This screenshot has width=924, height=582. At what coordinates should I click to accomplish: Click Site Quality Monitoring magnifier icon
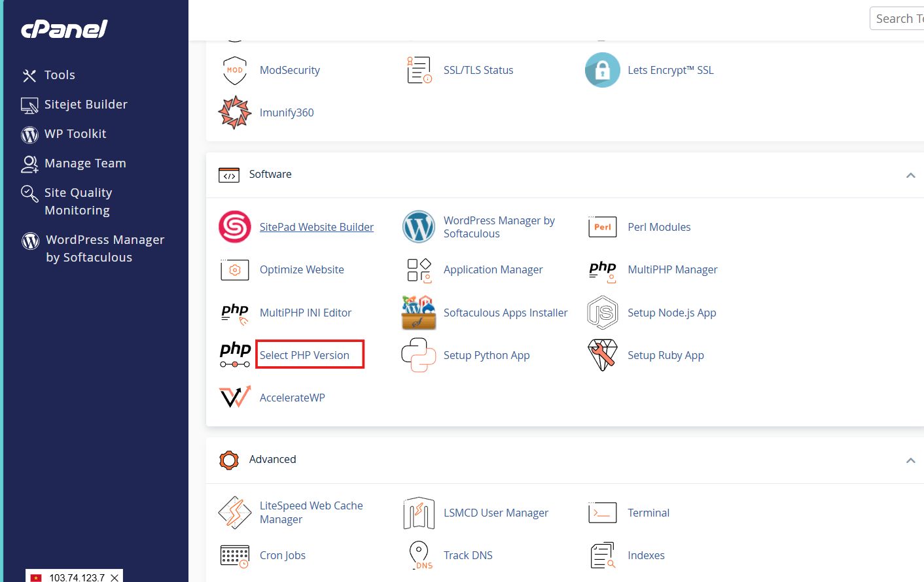29,194
